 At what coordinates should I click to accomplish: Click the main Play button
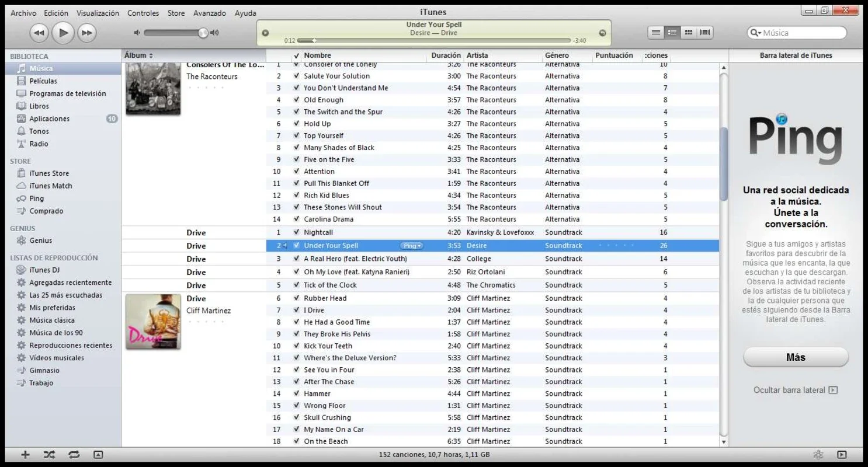63,33
